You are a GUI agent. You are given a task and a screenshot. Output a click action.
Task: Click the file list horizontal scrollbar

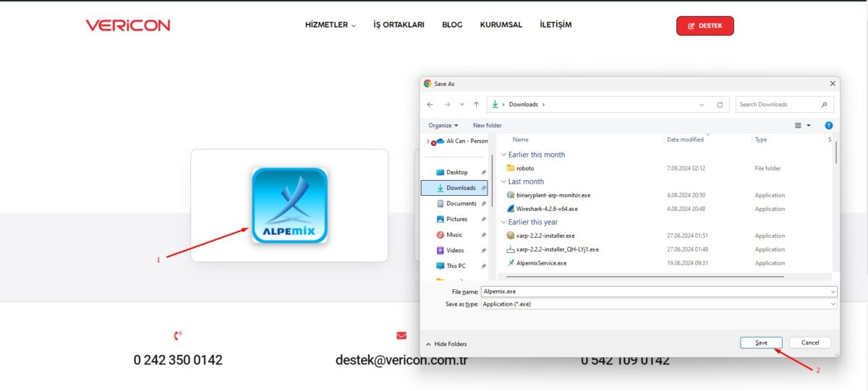(644, 276)
